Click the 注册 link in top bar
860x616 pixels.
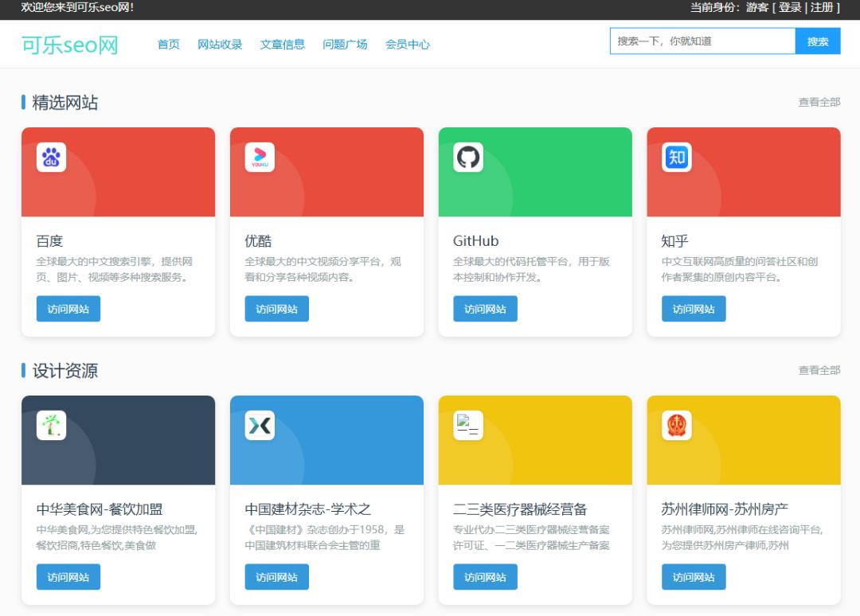pyautogui.click(x=822, y=7)
